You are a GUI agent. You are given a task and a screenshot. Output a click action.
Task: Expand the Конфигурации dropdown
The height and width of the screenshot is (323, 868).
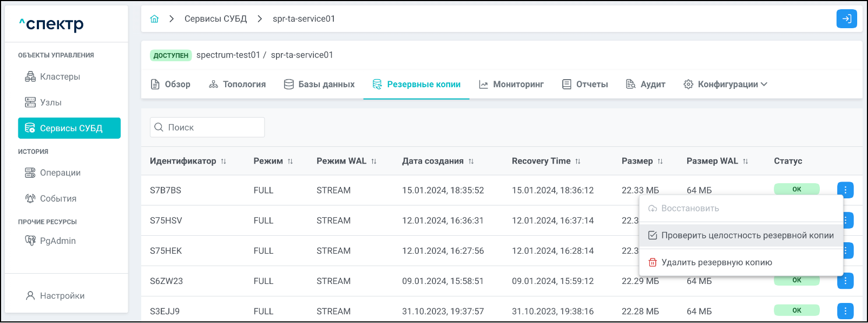coord(725,85)
